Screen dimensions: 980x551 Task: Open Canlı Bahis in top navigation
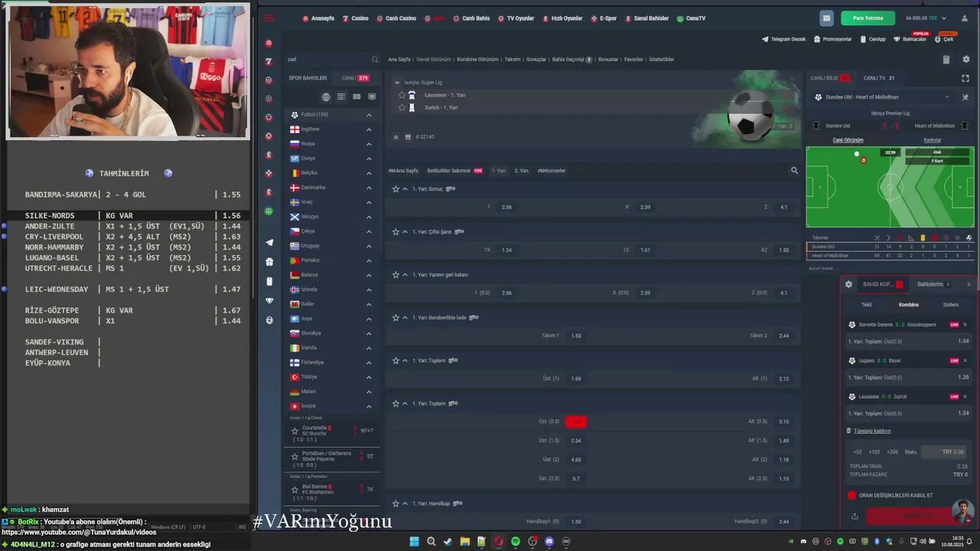click(472, 18)
